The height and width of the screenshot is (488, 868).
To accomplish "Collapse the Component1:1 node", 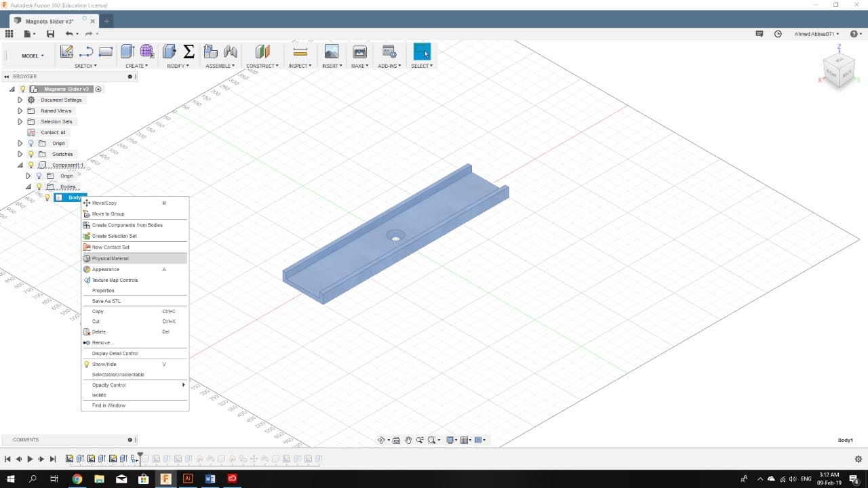I will [x=20, y=165].
